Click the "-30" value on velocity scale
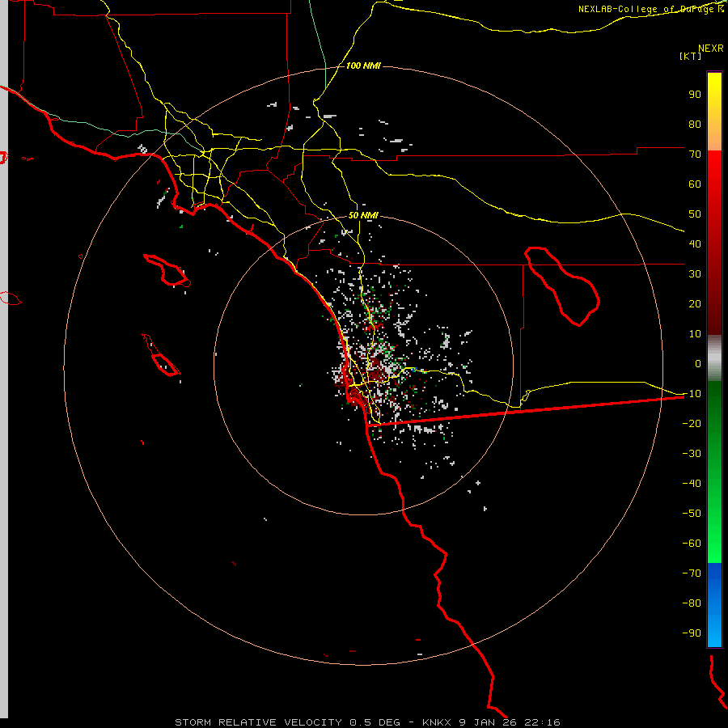The width and height of the screenshot is (728, 728). [x=692, y=454]
